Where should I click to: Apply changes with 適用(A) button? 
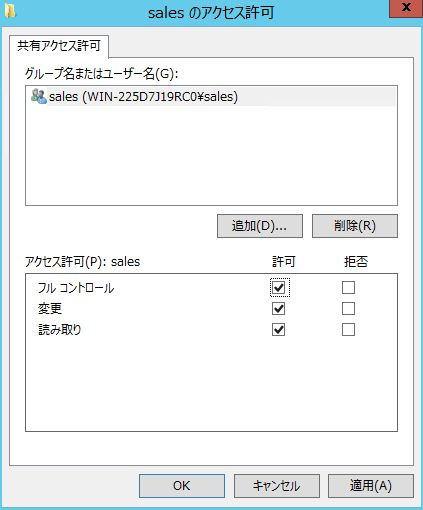(x=371, y=486)
